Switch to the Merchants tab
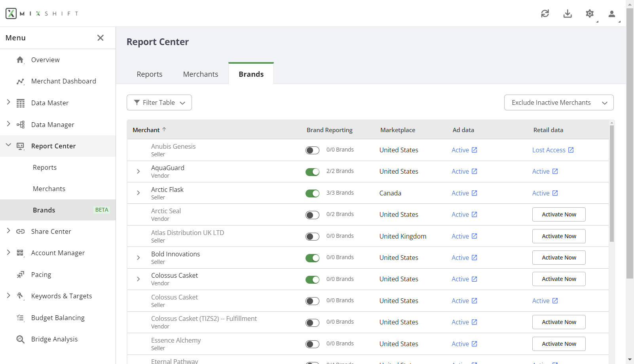Screen dimensions: 634x364 pyautogui.click(x=200, y=74)
